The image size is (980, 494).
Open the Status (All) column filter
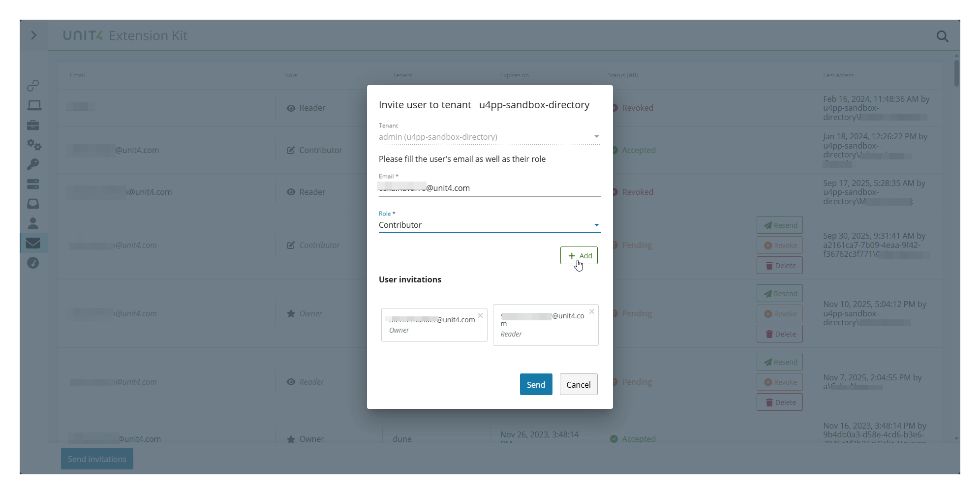pos(622,75)
